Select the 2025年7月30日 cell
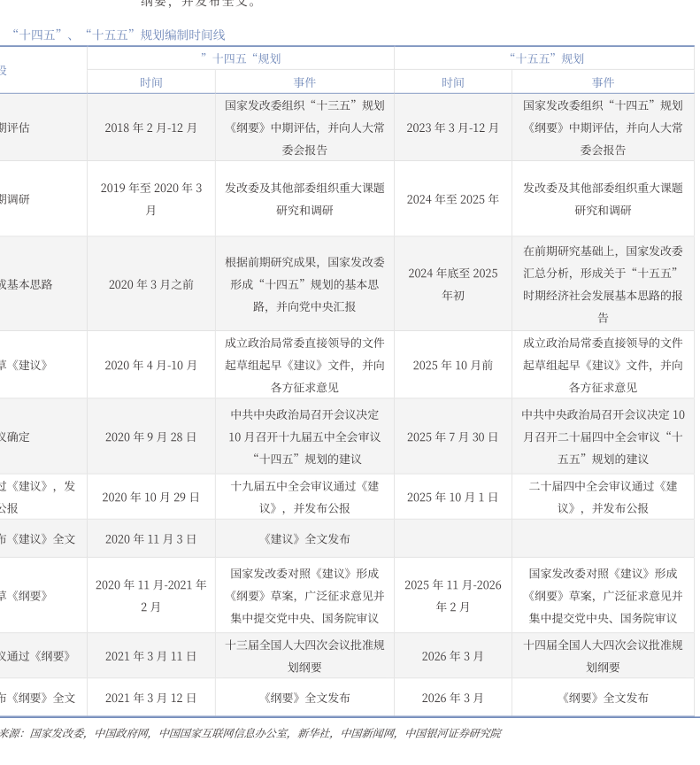Screen dimensions: 700x765 pos(452,437)
